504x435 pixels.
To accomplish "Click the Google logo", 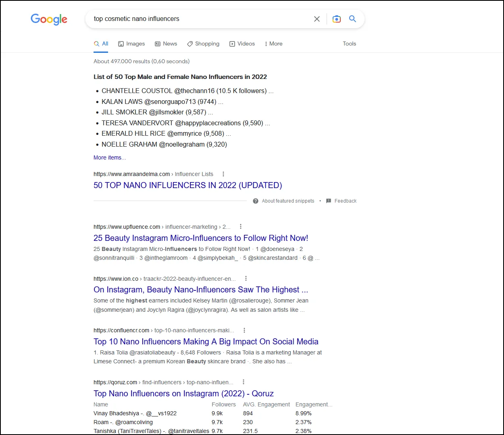I will pyautogui.click(x=49, y=19).
